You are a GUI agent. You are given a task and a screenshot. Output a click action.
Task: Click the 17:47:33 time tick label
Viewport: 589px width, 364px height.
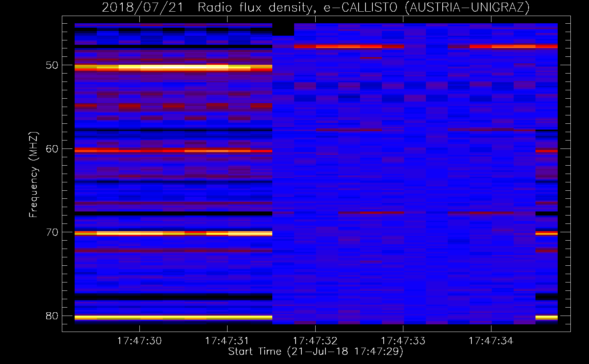pos(403,341)
